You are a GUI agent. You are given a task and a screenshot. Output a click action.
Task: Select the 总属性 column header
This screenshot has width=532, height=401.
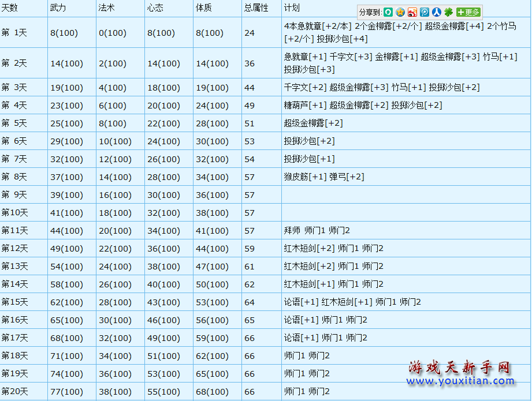click(x=256, y=8)
